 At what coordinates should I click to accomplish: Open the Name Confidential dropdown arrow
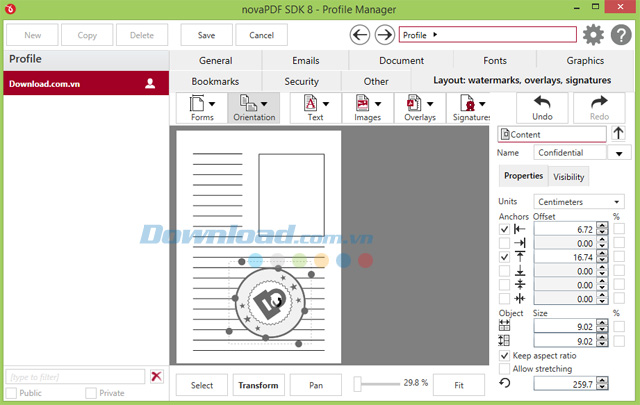coord(619,153)
